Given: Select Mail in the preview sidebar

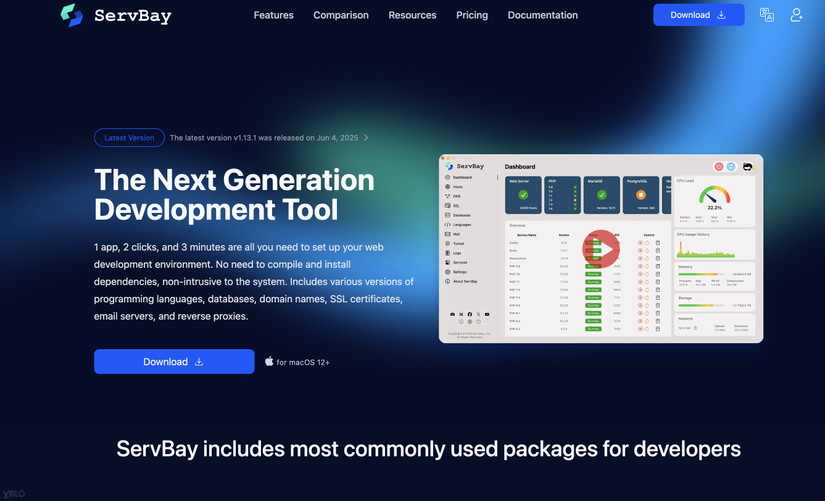Looking at the screenshot, I should tap(453, 234).
